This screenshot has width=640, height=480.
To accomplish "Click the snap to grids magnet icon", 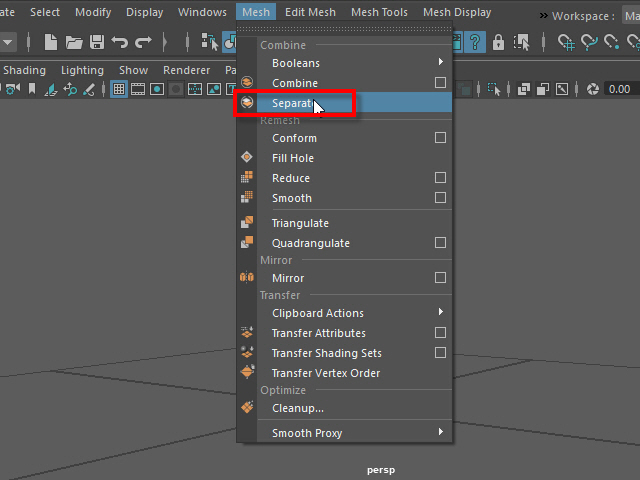I will pos(566,42).
